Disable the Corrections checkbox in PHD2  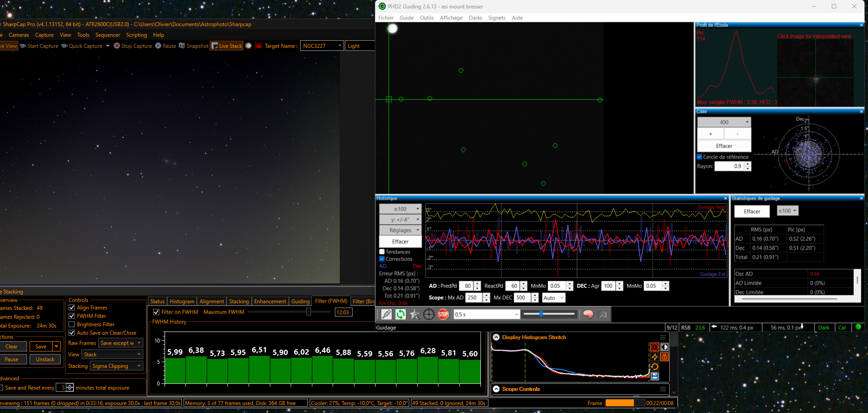(x=382, y=259)
